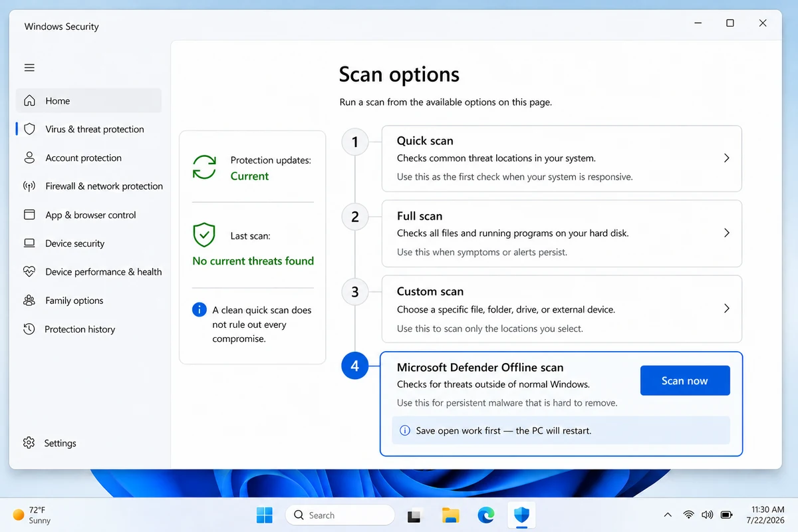
Task: Click the Firewall & network antenna icon
Action: (x=29, y=186)
